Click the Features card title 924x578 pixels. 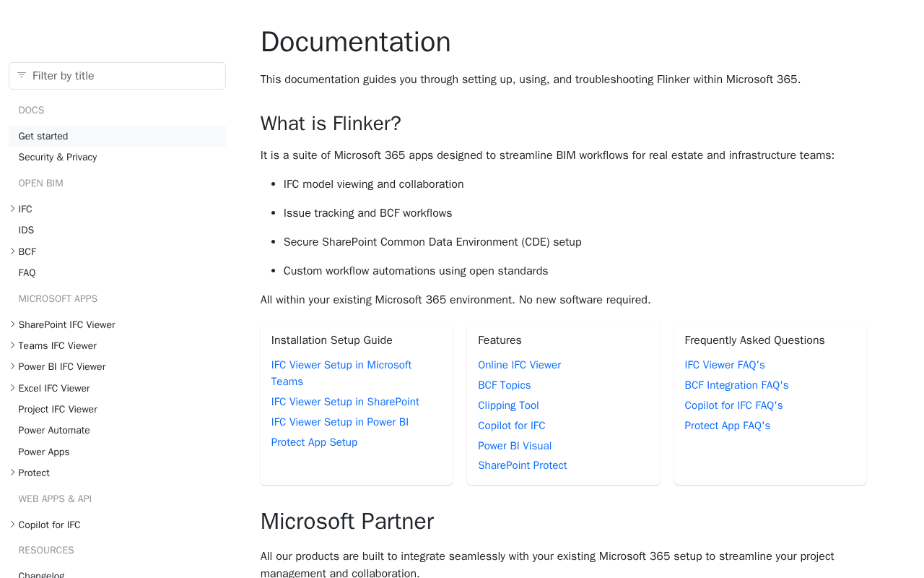pos(500,340)
